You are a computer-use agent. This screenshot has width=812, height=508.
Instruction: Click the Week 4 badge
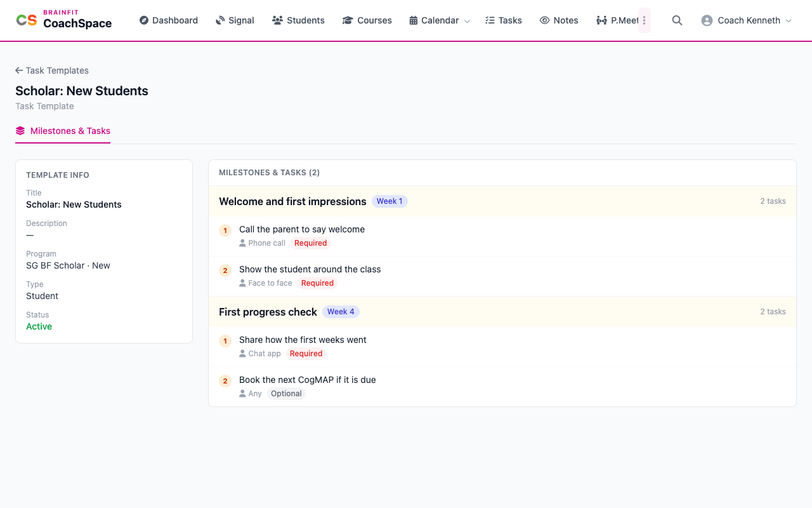(x=341, y=312)
